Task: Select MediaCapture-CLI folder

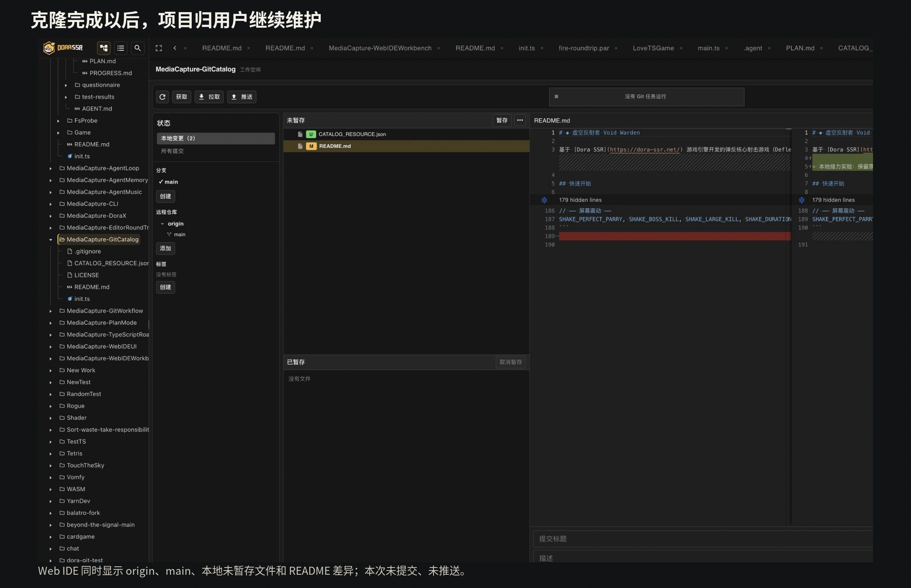Action: 88,204
